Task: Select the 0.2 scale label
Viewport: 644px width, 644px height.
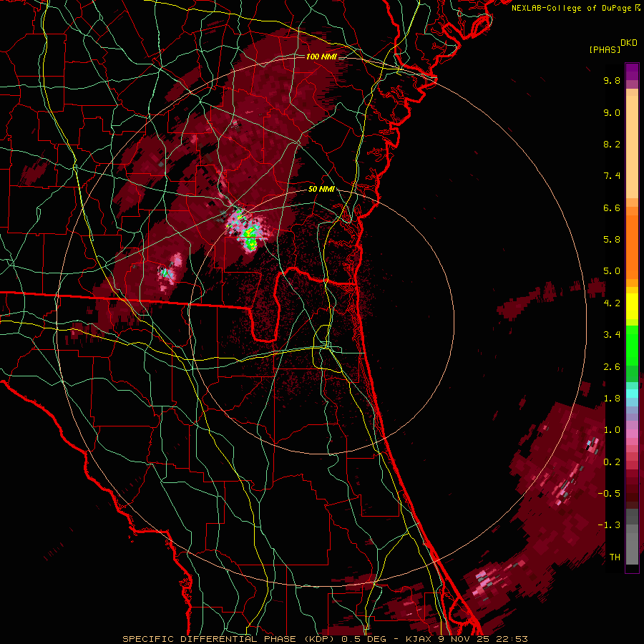Action: [x=612, y=462]
